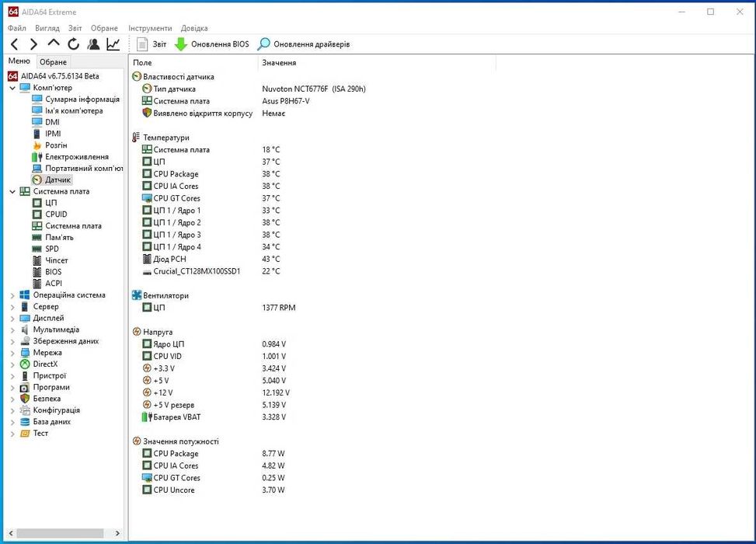This screenshot has height=544, width=756.
Task: Click Оновлення драйверів button
Action: (x=304, y=44)
